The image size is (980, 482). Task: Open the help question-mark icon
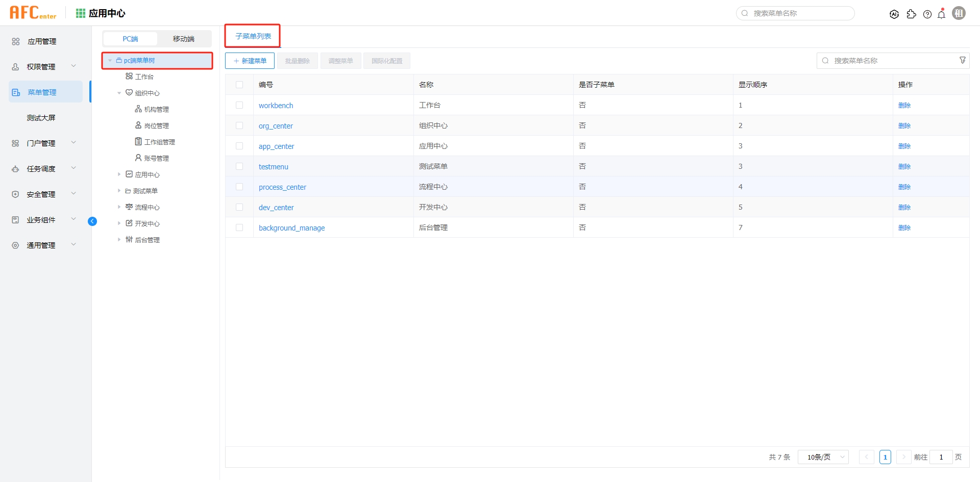[927, 14]
